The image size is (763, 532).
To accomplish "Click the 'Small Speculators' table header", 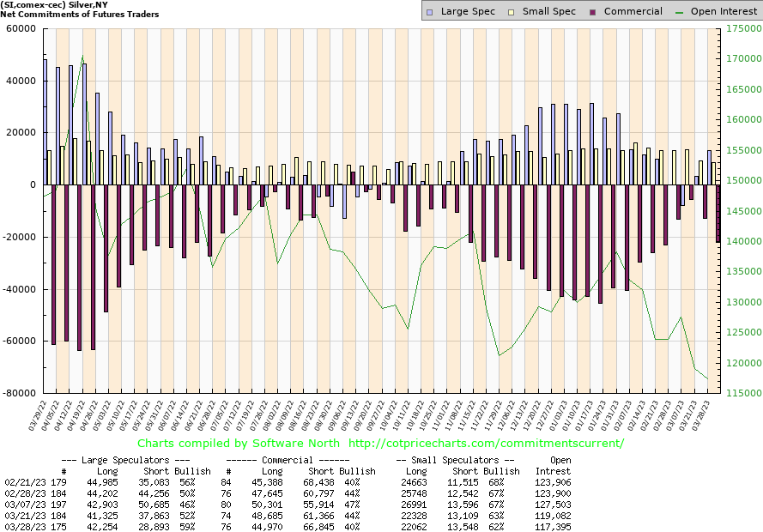I will pyautogui.click(x=455, y=460).
